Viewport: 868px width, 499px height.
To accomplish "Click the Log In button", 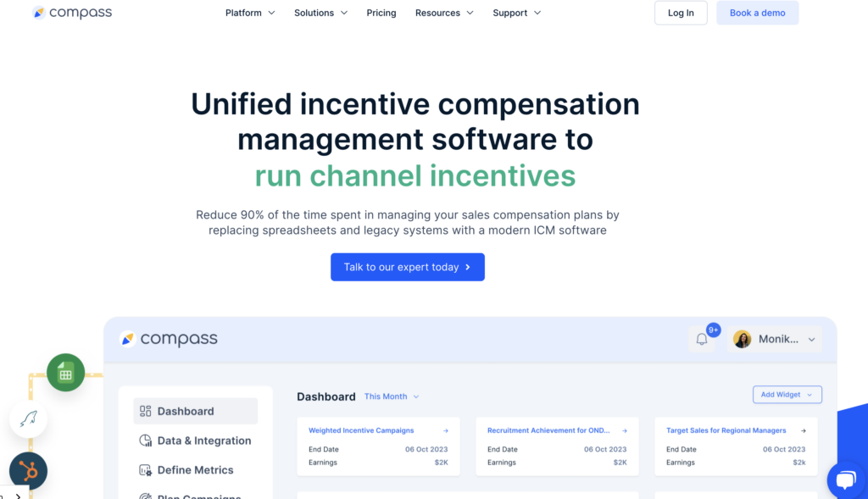I will [x=681, y=13].
